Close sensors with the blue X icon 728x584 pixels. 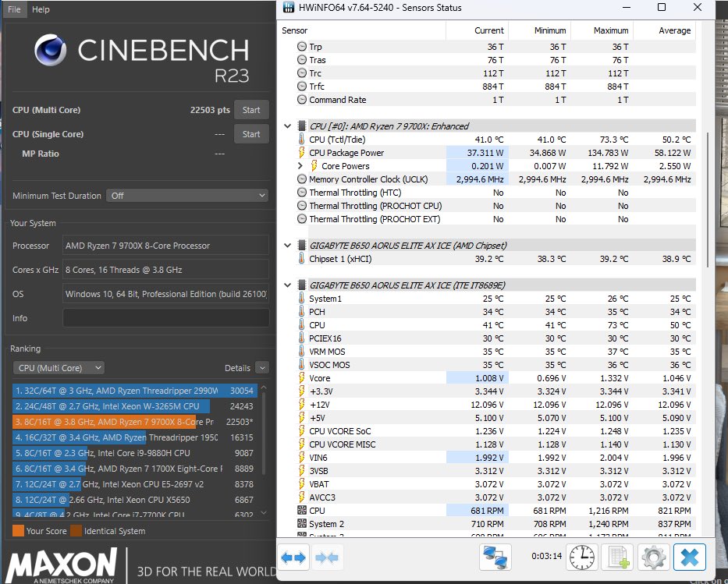tap(690, 557)
